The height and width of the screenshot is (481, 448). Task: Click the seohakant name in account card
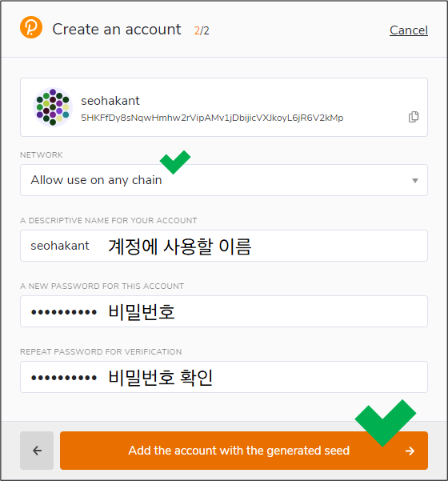click(x=110, y=101)
